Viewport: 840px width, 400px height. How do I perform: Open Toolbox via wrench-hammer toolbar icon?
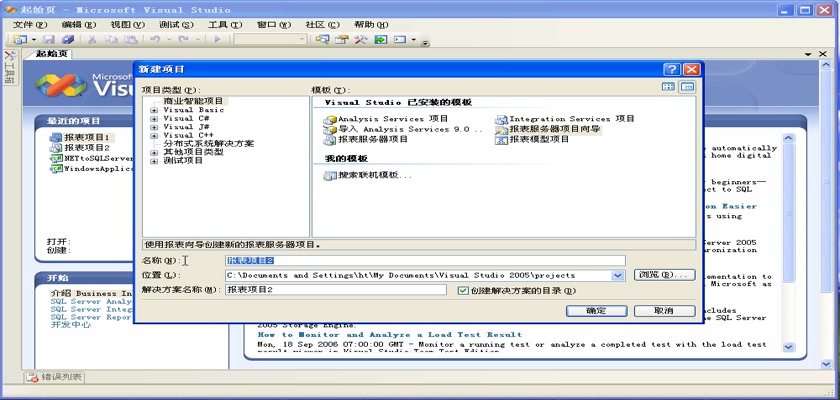(x=361, y=39)
